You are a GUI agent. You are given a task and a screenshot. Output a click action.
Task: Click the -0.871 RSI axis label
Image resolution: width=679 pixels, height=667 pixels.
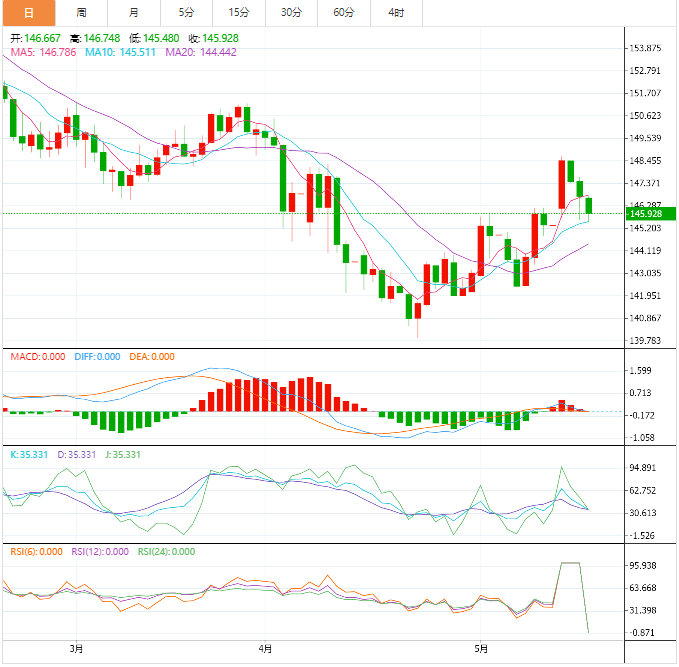pos(642,633)
